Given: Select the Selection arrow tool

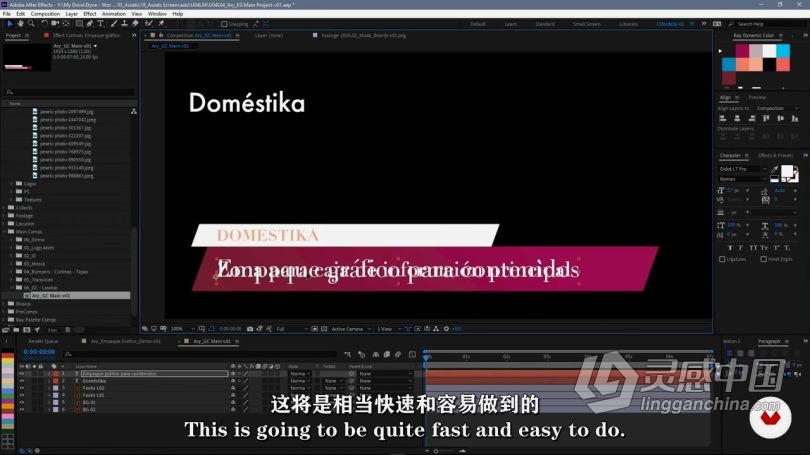Looking at the screenshot, I should pos(10,24).
